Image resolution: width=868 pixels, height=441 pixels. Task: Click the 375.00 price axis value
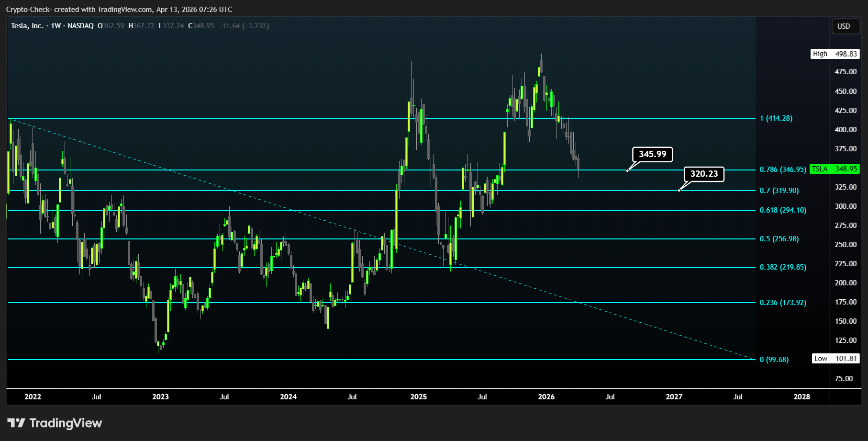coord(846,149)
